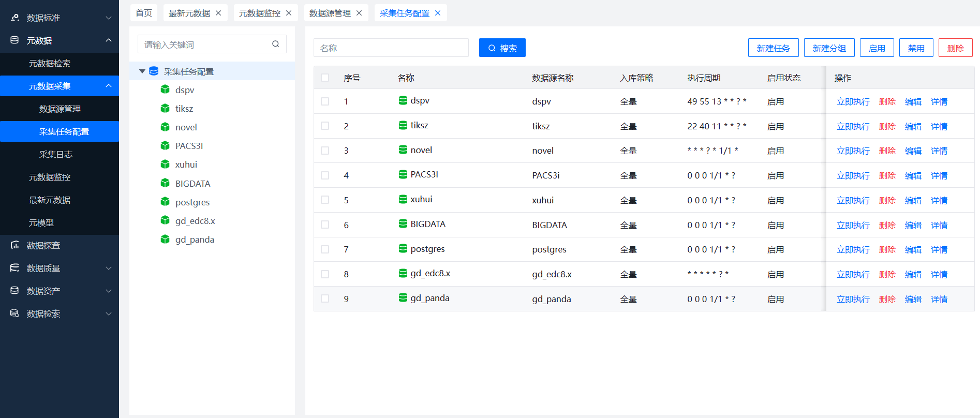Check the checkbox for row 7 postgres
980x418 pixels.
coord(325,249)
